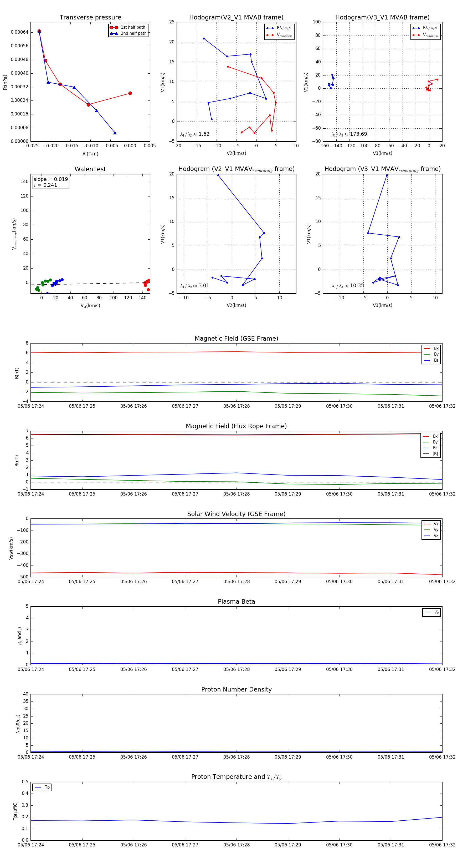Click the 'By' legend entry in GSE magnetic plot
Screen dimensions: 473x868
pyautogui.click(x=431, y=354)
